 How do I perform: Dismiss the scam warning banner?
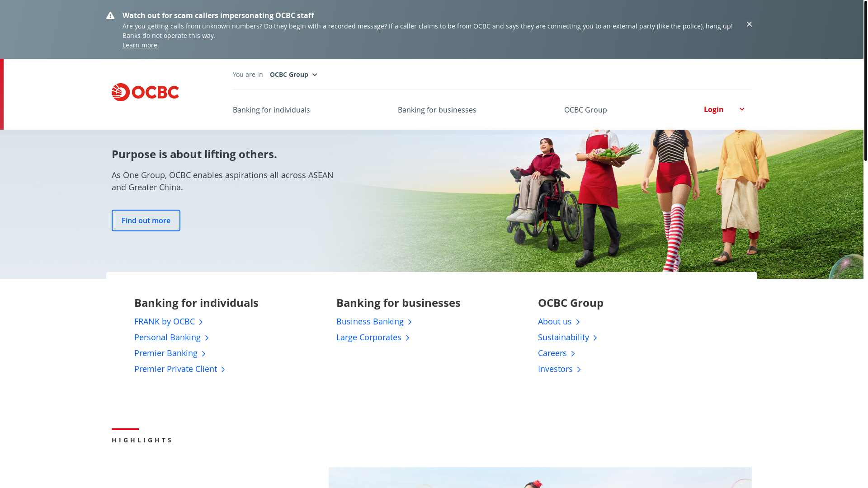749,24
